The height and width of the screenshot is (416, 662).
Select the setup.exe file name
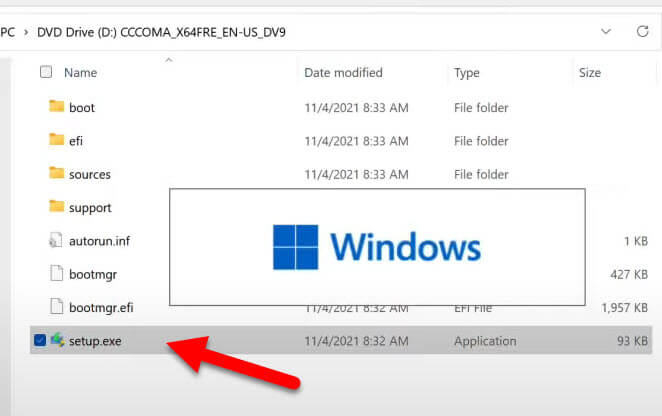(95, 341)
